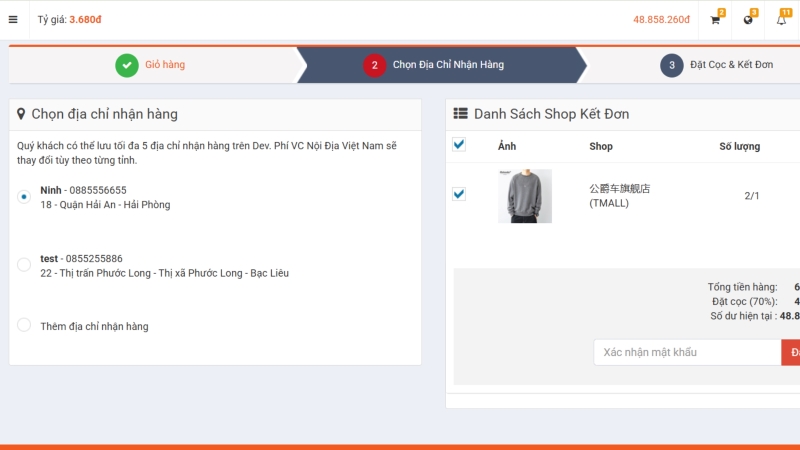
Task: Click the green checkmark on Giỏ hàng step
Action: tap(126, 65)
